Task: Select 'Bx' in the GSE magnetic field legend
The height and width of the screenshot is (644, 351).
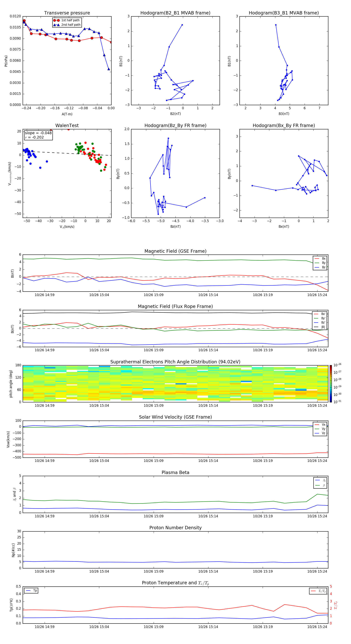Action: pyautogui.click(x=320, y=259)
